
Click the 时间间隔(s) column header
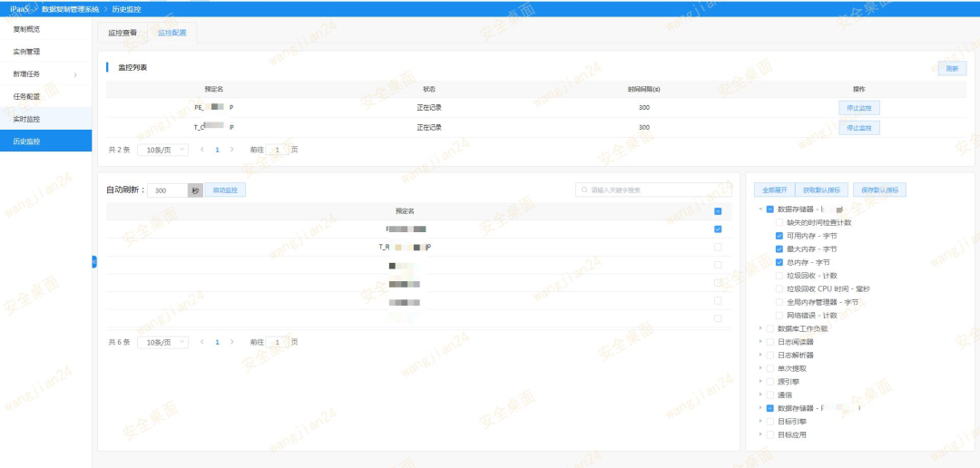coord(643,90)
